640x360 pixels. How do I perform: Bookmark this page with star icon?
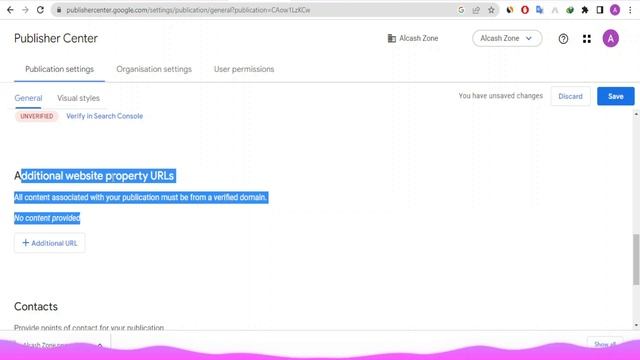point(491,10)
